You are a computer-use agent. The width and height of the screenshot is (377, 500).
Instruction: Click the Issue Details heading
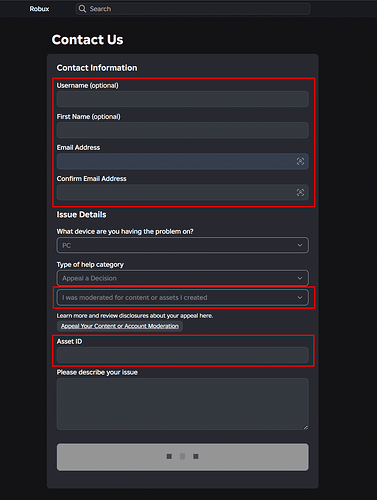click(81, 215)
